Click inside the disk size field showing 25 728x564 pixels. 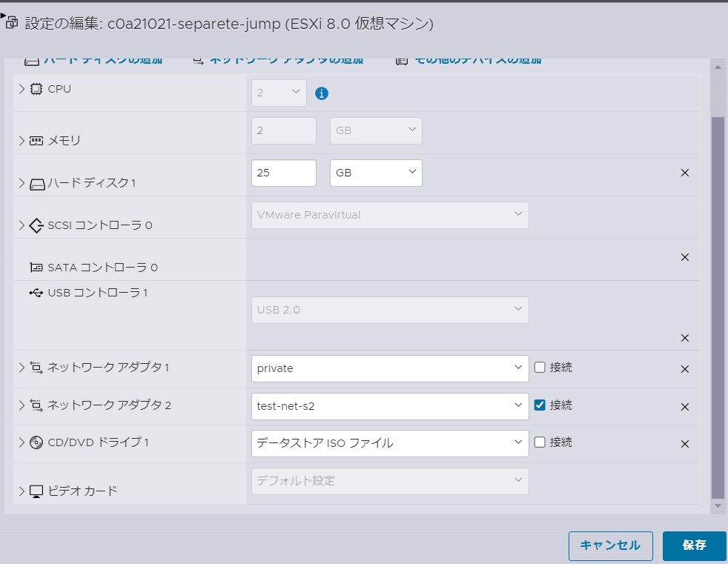coord(283,173)
